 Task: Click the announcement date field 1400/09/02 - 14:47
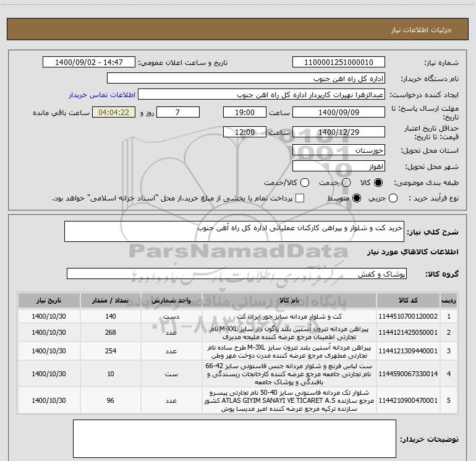coord(89,62)
